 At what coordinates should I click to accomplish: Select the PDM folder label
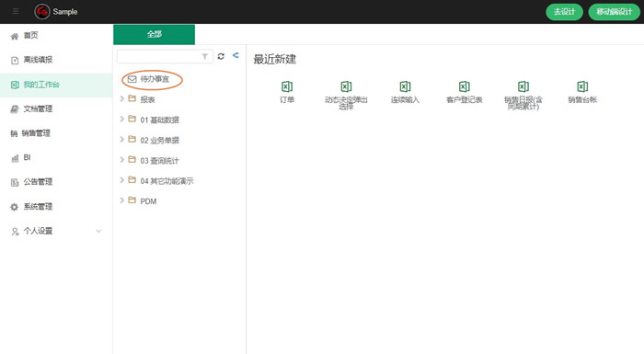pyautogui.click(x=148, y=201)
